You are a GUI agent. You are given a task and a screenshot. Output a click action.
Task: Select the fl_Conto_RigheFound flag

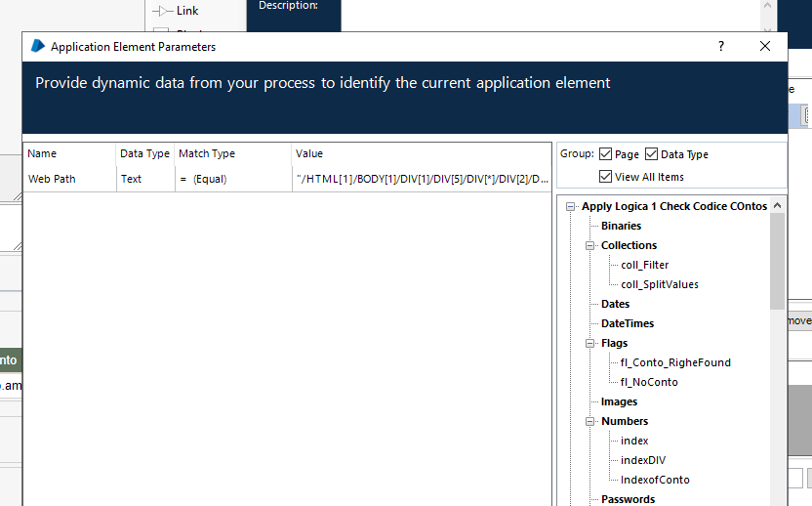675,362
